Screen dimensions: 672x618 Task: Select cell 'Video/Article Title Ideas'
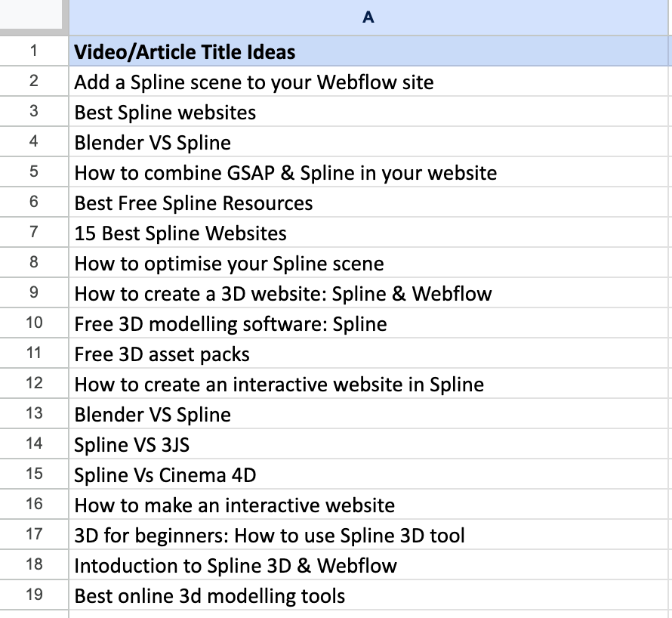(x=370, y=51)
